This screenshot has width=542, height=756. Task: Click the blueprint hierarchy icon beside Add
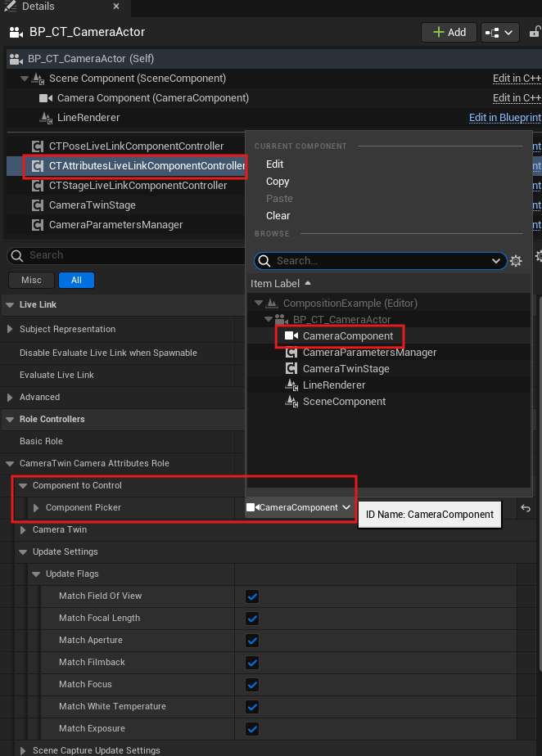tap(500, 32)
